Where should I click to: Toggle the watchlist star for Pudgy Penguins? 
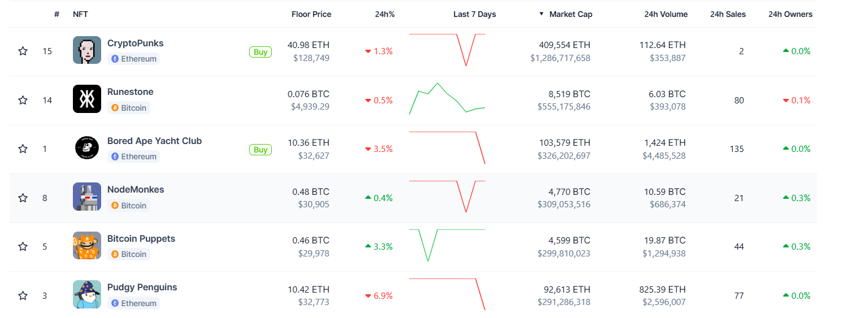23,295
